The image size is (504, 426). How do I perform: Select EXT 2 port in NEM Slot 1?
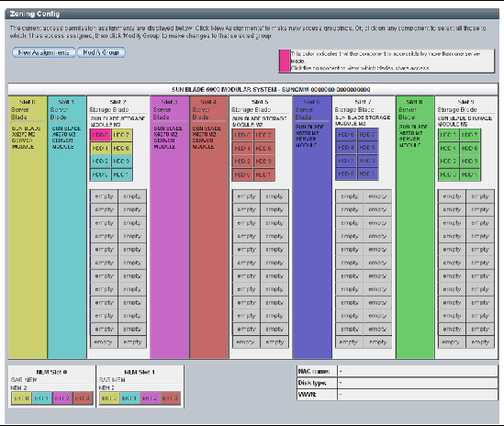tap(151, 398)
